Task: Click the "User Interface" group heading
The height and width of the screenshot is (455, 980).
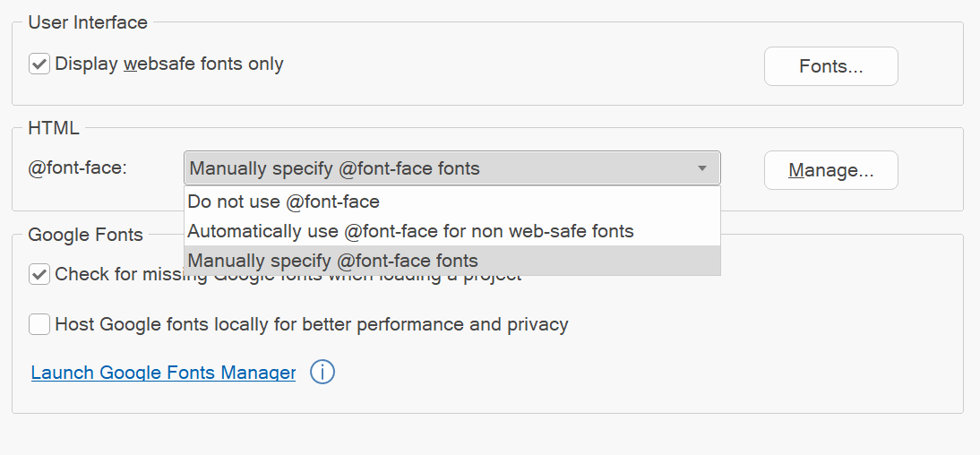Action: pyautogui.click(x=88, y=22)
